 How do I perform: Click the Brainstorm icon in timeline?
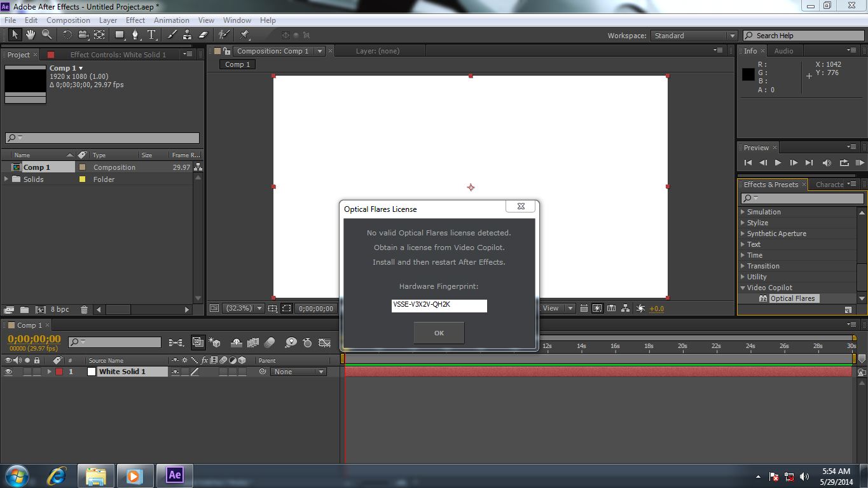291,342
